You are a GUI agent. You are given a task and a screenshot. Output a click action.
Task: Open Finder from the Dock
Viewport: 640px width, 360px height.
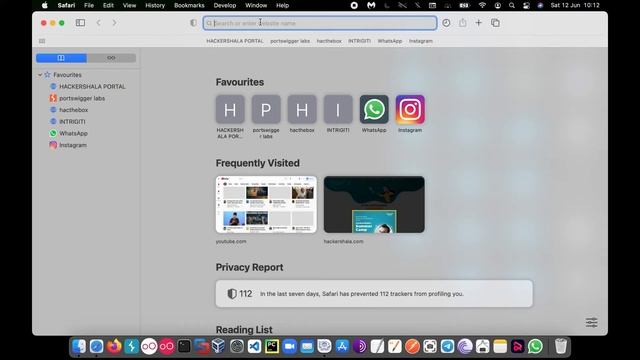click(x=79, y=347)
